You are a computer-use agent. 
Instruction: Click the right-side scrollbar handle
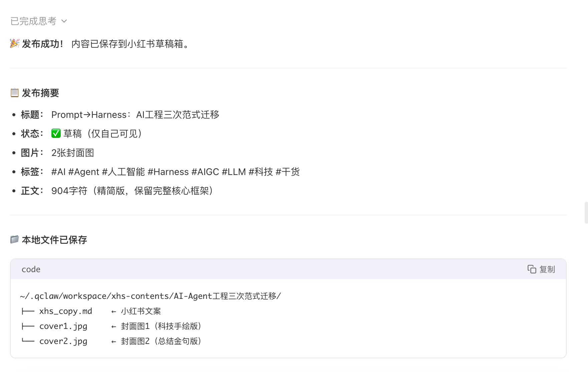(x=586, y=212)
